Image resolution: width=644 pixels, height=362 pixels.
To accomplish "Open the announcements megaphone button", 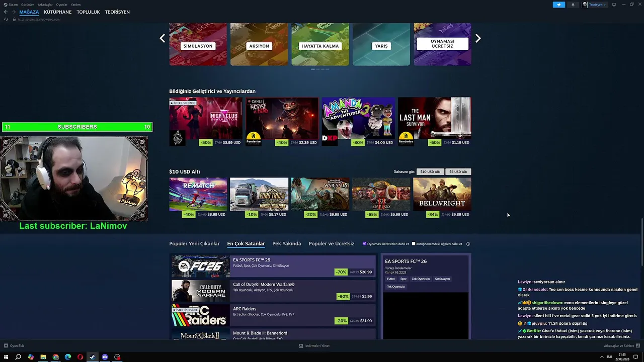I will click(559, 5).
